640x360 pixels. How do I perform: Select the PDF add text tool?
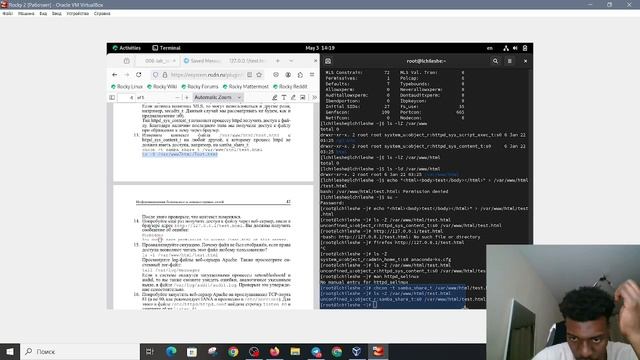(x=284, y=98)
